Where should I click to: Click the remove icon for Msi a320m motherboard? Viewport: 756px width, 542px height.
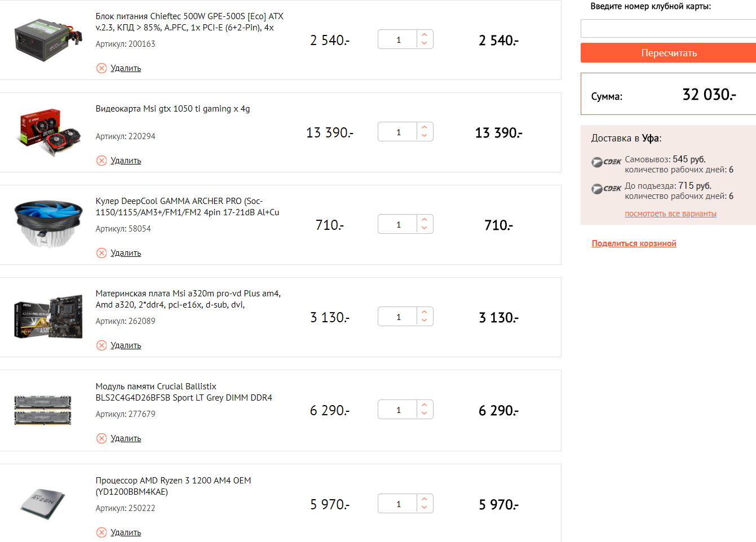tap(101, 345)
